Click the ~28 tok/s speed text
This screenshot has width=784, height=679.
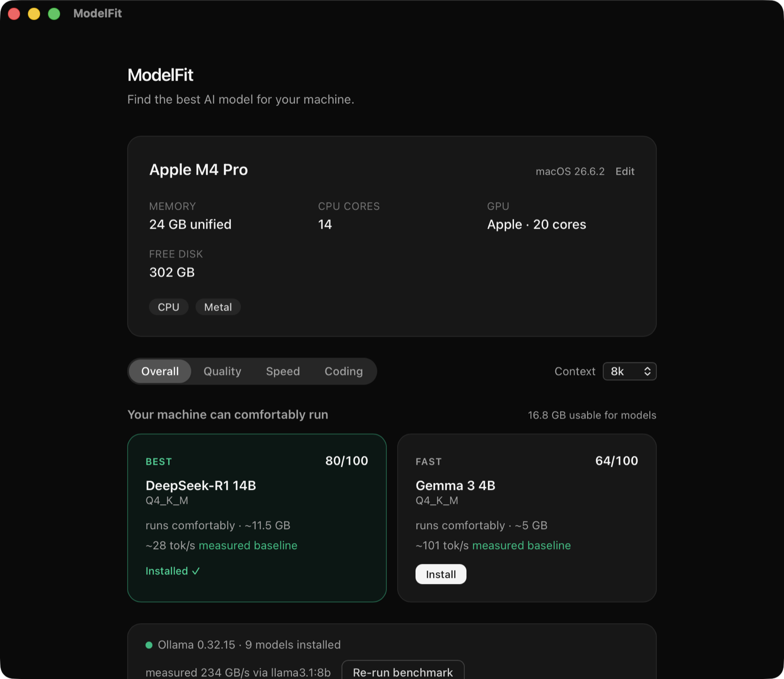tap(170, 545)
